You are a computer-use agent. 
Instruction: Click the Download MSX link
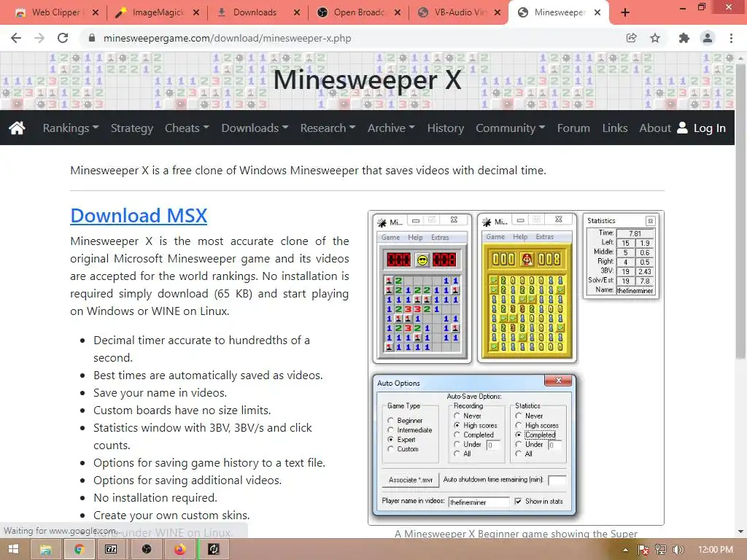coord(139,215)
